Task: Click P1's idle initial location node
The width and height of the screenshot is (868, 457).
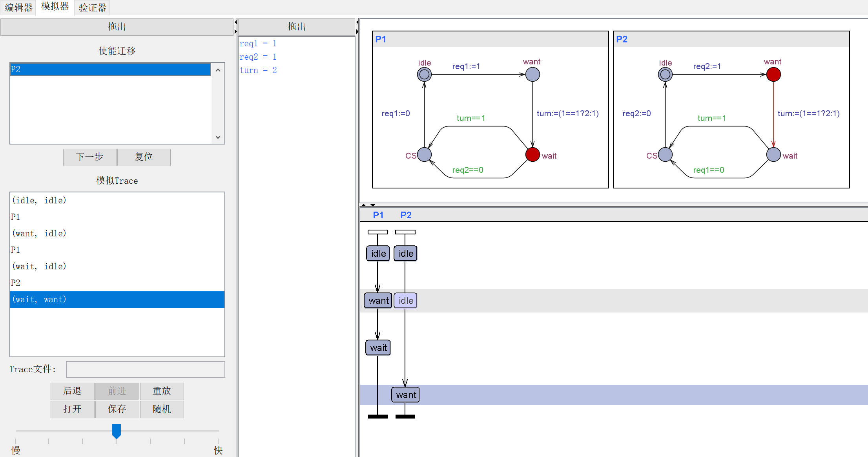Action: (424, 74)
